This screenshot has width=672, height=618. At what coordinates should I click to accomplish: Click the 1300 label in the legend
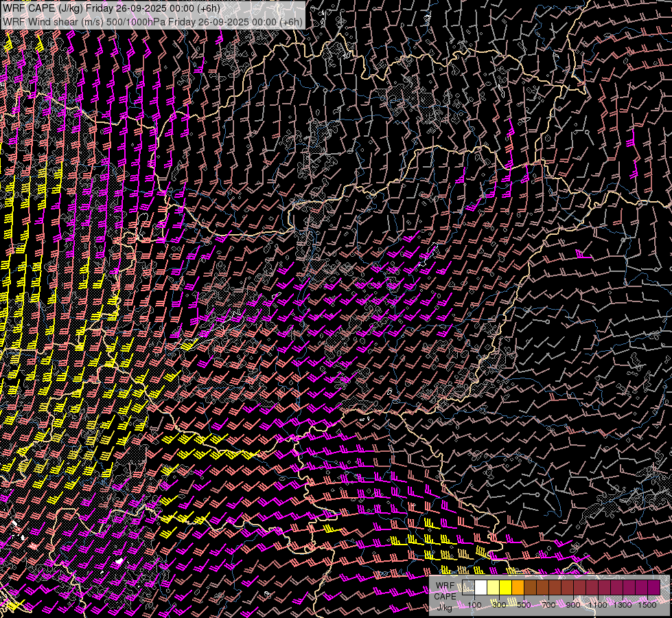623,605
